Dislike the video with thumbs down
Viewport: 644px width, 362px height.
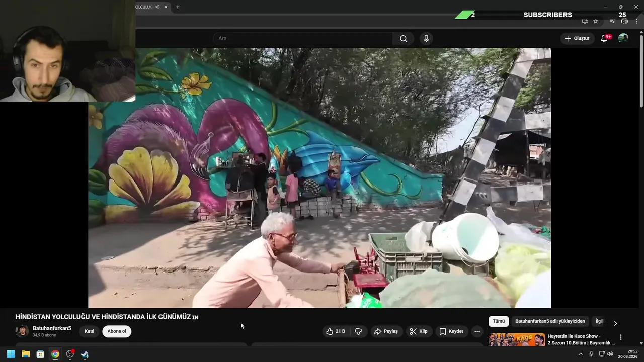pos(359,331)
